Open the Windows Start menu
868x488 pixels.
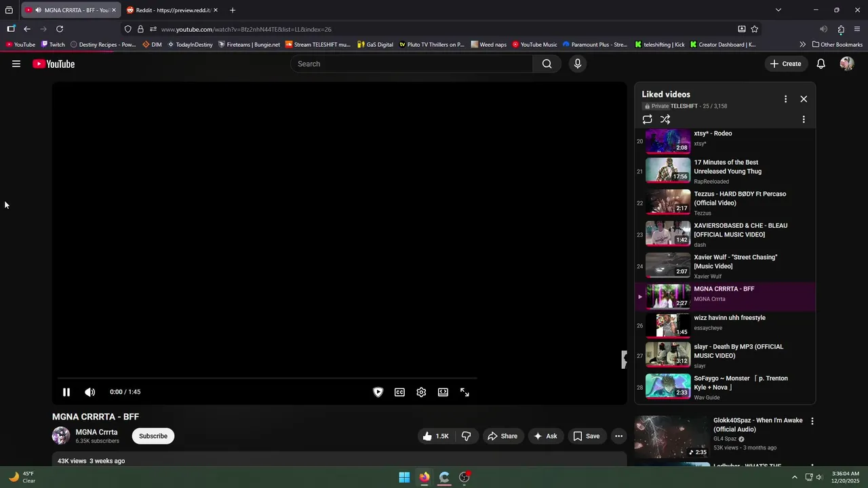click(x=404, y=477)
